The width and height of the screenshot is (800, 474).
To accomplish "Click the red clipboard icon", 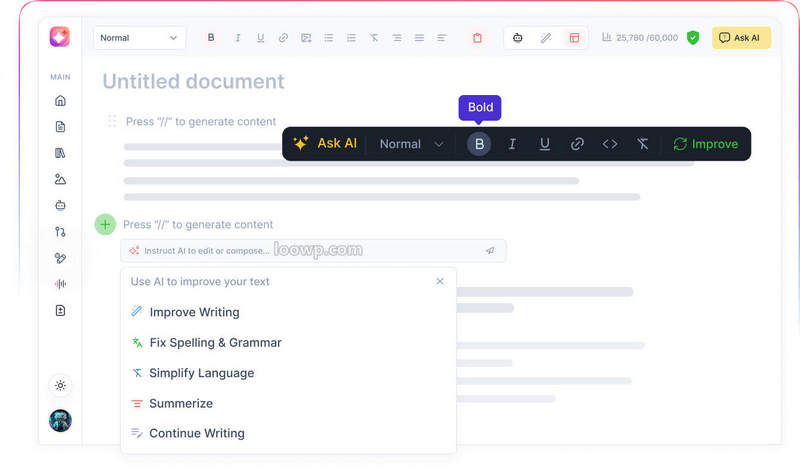I will pyautogui.click(x=477, y=38).
